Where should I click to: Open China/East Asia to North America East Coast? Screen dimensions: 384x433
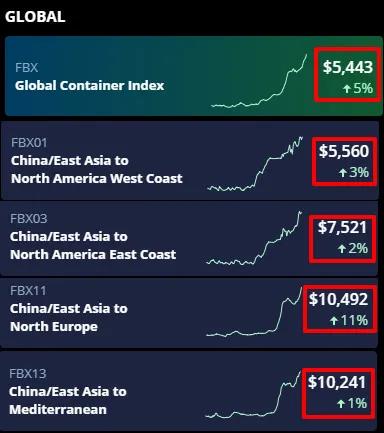point(93,245)
